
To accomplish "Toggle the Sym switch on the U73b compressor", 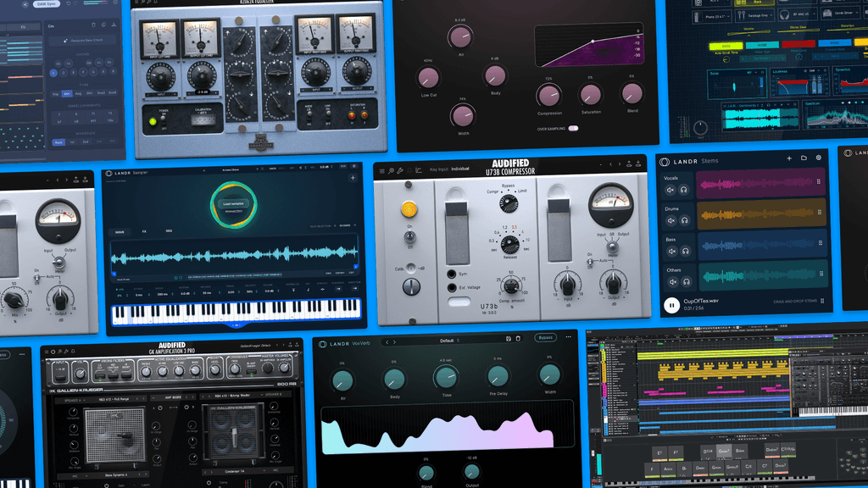I will (x=452, y=274).
